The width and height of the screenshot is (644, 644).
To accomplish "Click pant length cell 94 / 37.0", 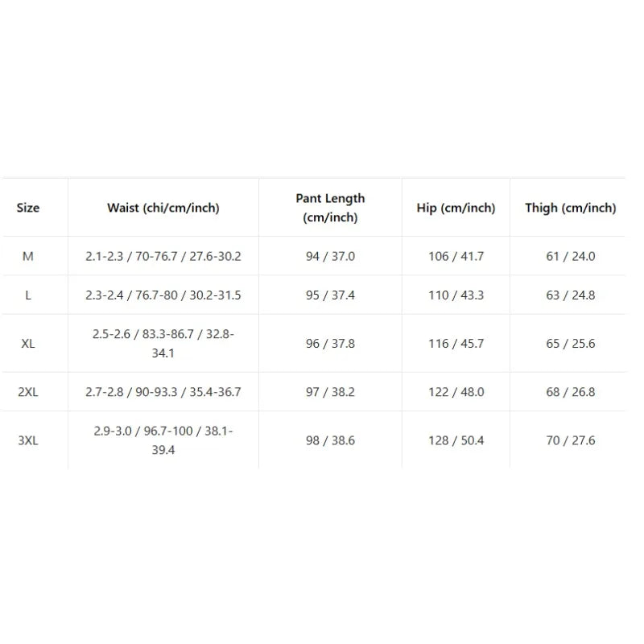I will coord(330,256).
